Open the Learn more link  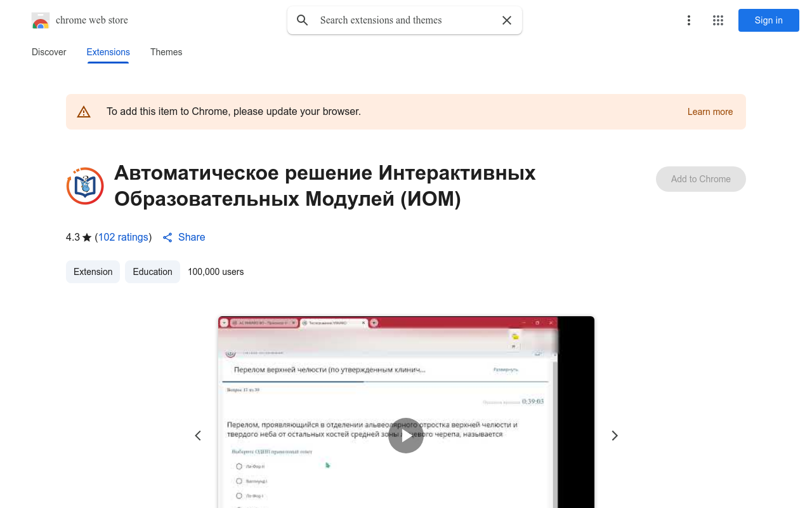pyautogui.click(x=710, y=112)
